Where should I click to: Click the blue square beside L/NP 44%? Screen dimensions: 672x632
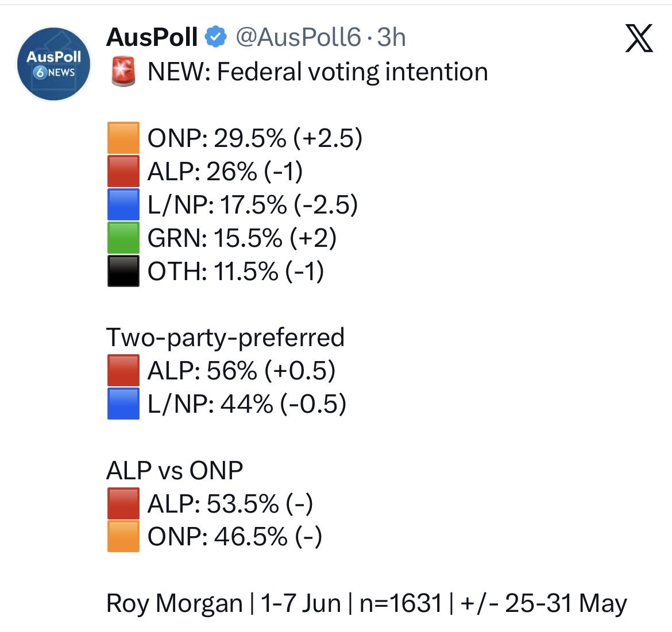coord(123,404)
